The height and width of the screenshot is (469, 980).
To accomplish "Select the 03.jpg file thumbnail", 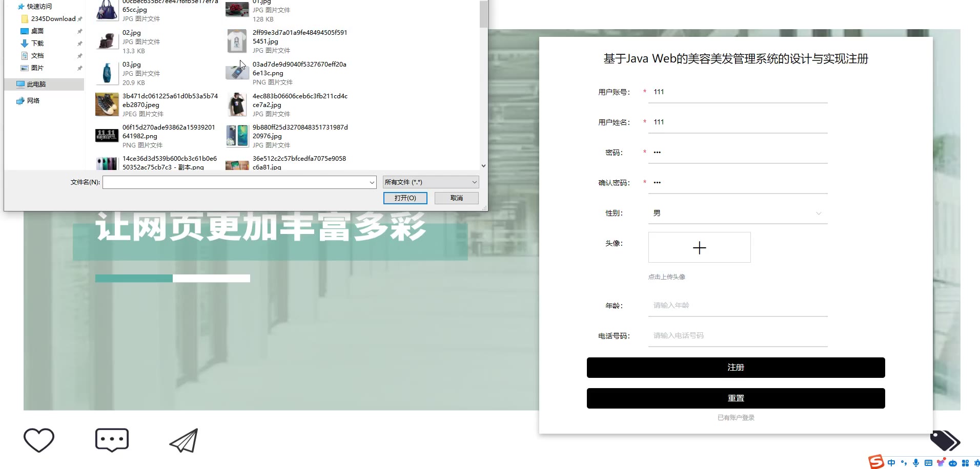I will (x=107, y=73).
